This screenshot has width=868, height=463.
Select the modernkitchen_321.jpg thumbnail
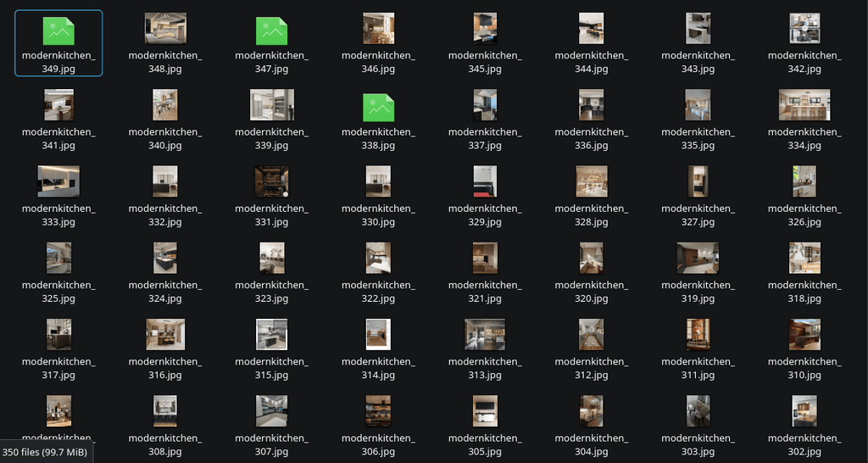(485, 258)
